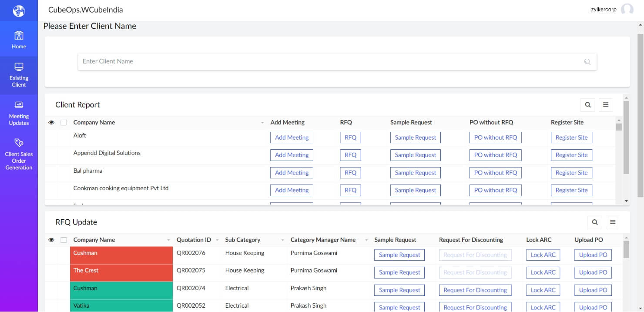Click Add Meeting for Aloft
The image size is (644, 312).
pyautogui.click(x=292, y=138)
